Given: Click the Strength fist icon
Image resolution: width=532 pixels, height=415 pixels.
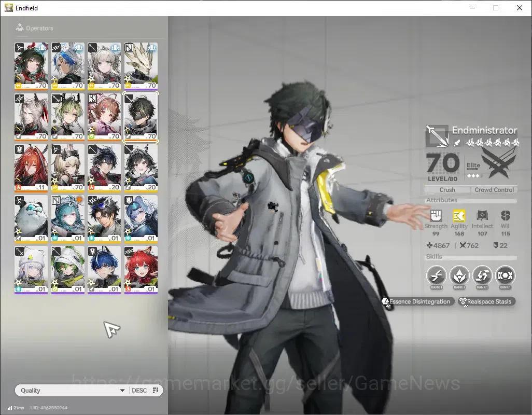Looking at the screenshot, I should pyautogui.click(x=436, y=215).
